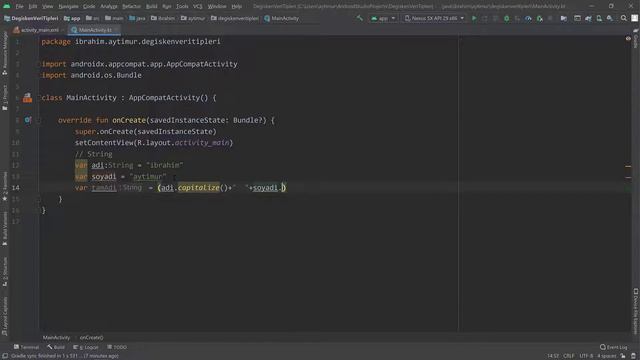
Task: Click the 4 spaces indent setting
Action: (607, 356)
